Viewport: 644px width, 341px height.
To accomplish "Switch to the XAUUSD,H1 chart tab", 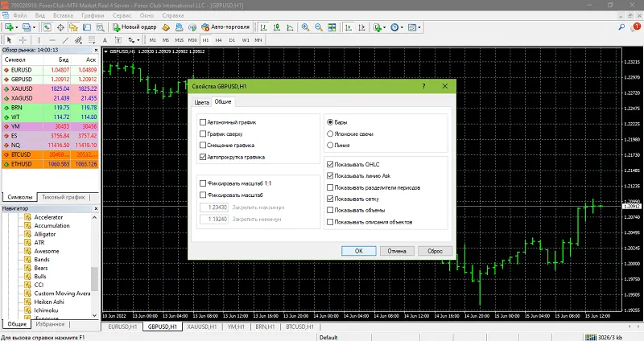I will [202, 327].
